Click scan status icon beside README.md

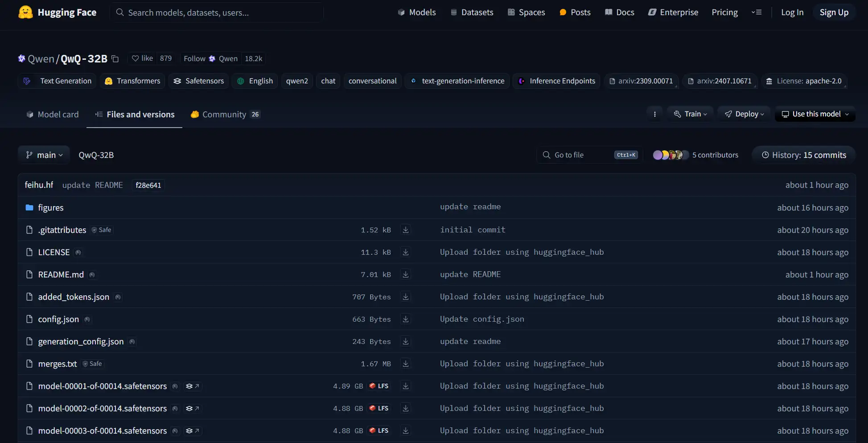92,275
